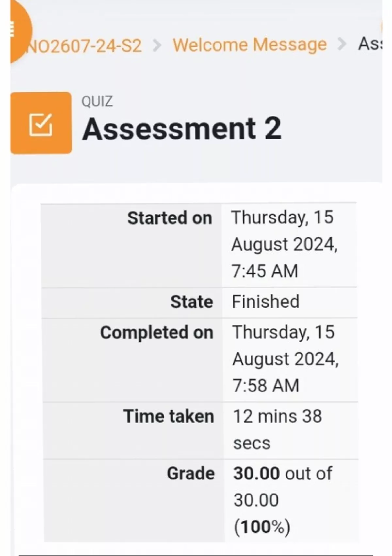Click the (100%) grade percentage

(262, 527)
